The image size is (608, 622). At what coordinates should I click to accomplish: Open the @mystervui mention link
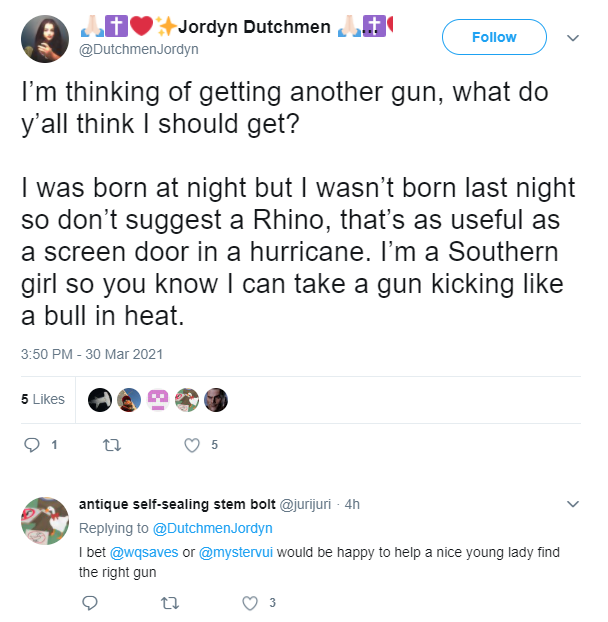[236, 552]
